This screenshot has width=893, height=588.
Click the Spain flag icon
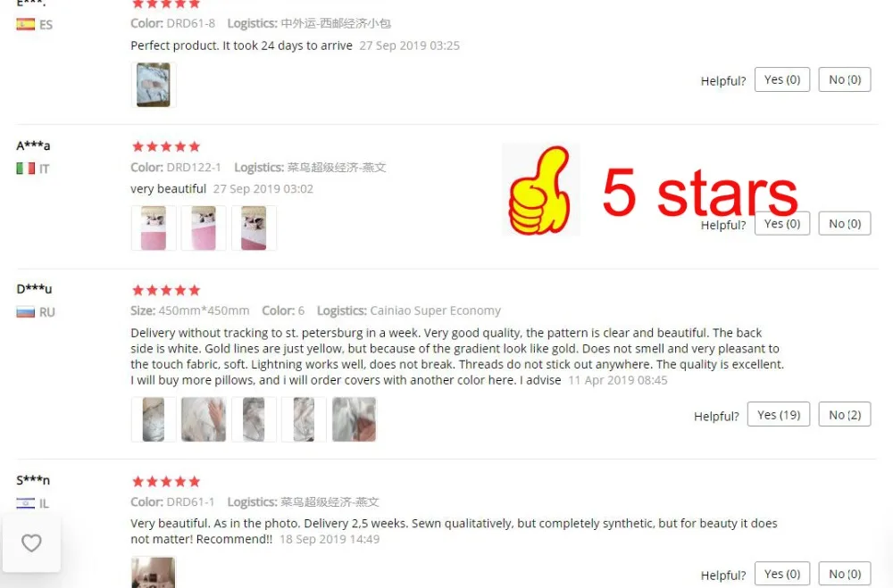click(x=26, y=24)
